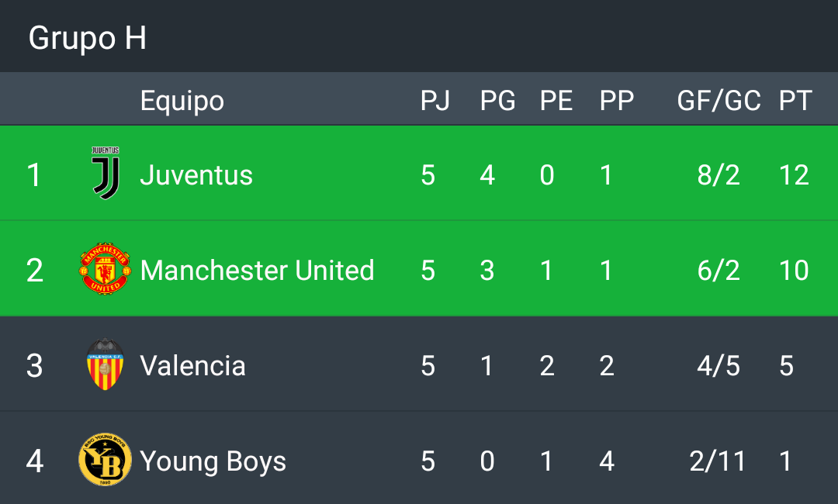This screenshot has height=504, width=838.
Task: Select the Valencia team name
Action: pos(192,366)
